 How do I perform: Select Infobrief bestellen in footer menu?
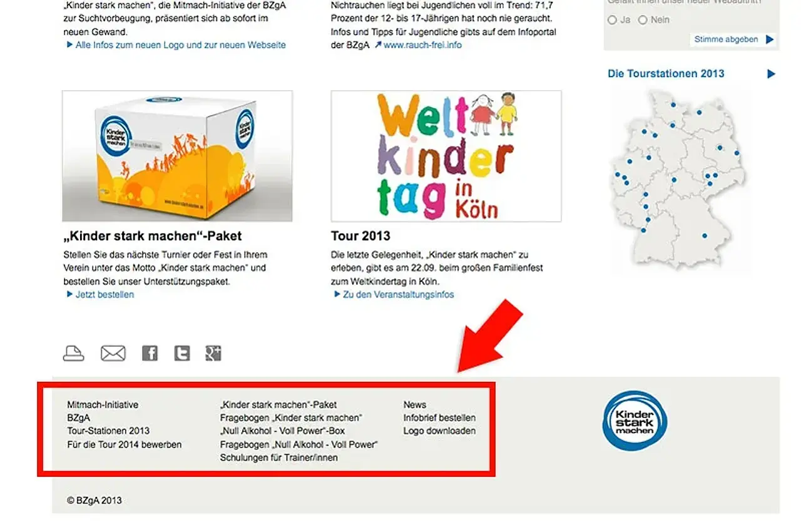click(x=439, y=417)
